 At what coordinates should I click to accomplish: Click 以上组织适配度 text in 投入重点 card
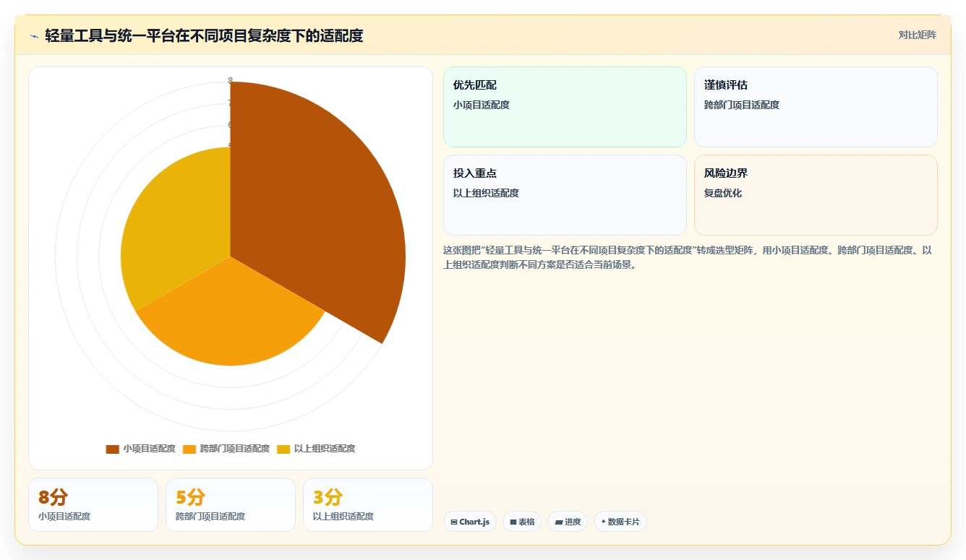pos(486,193)
